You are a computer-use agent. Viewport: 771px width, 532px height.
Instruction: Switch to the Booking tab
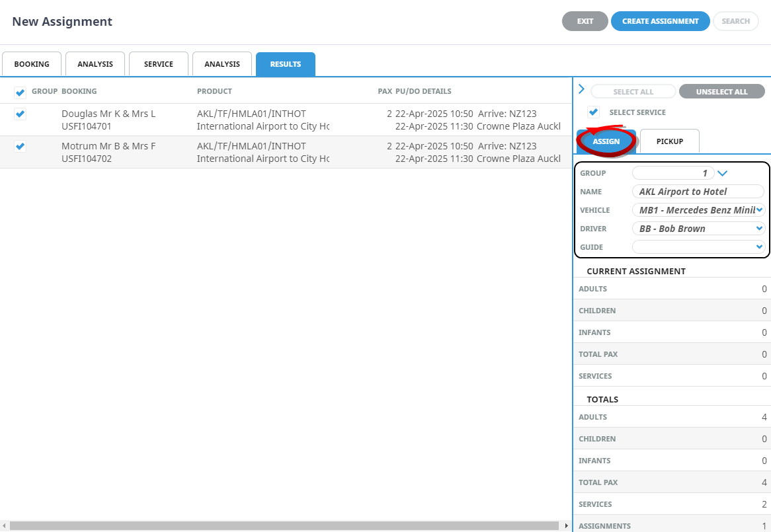click(32, 64)
